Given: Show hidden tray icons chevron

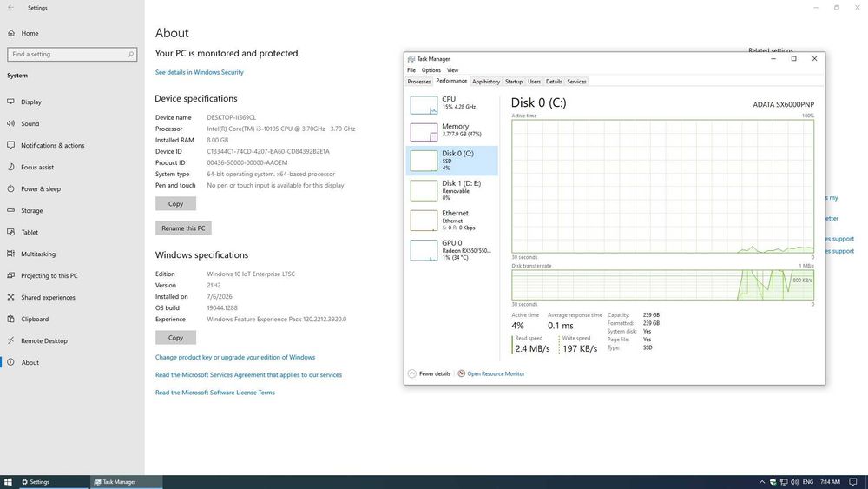Looking at the screenshot, I should [x=762, y=482].
